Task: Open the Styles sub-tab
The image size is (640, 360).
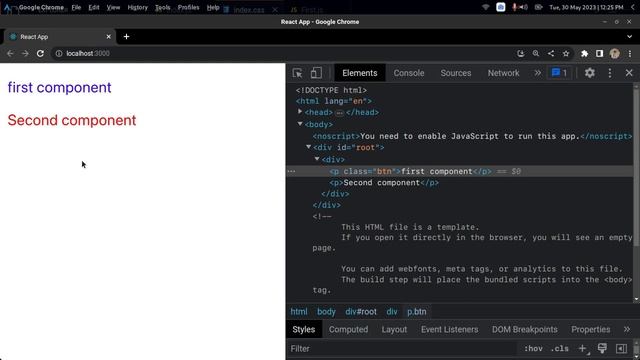Action: 304,329
